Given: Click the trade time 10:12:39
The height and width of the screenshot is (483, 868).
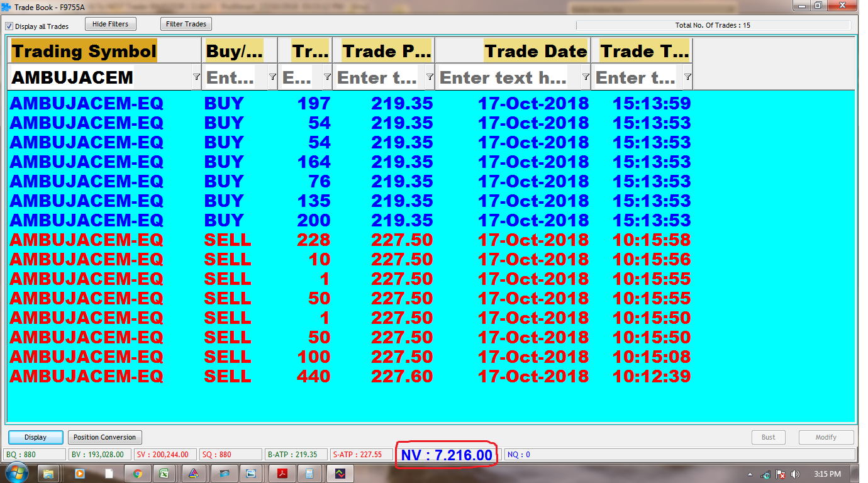Looking at the screenshot, I should coord(652,376).
